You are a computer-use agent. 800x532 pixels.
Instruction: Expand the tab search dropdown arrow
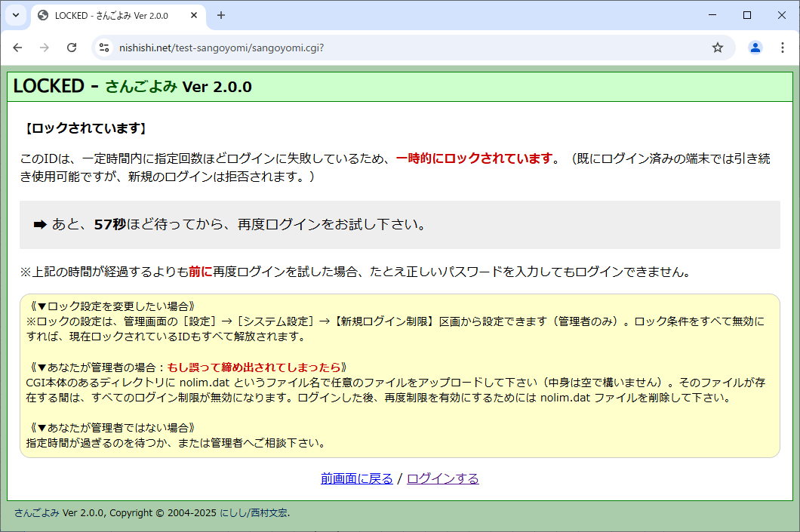pos(16,15)
